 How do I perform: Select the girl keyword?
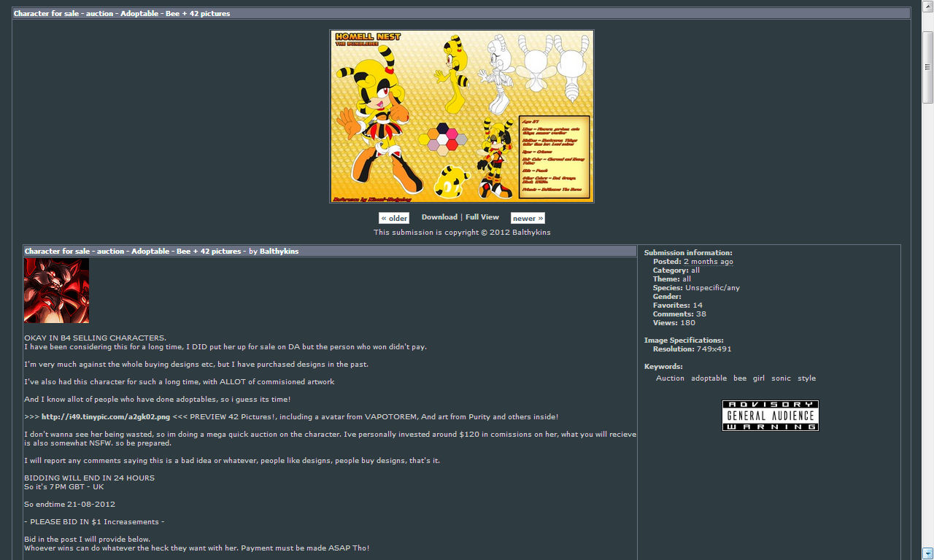pyautogui.click(x=759, y=378)
